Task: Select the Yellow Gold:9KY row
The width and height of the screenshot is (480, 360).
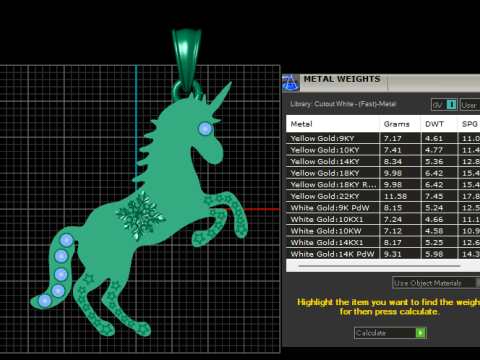Action: (383, 138)
